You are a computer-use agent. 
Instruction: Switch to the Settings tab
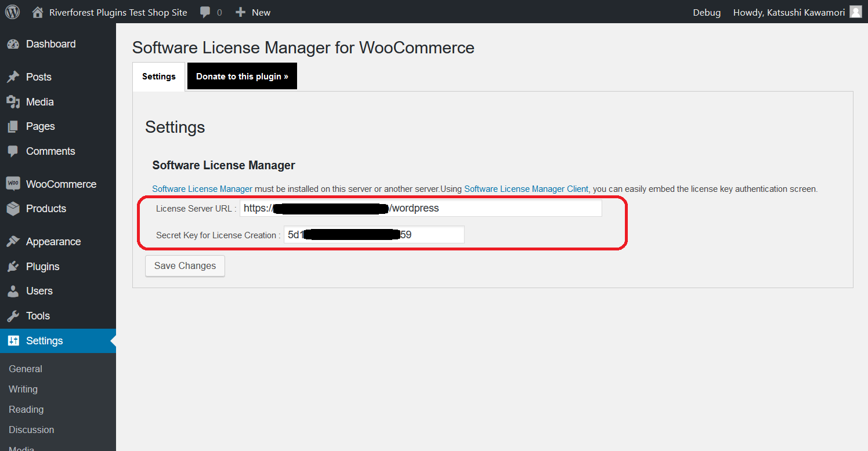tap(159, 77)
